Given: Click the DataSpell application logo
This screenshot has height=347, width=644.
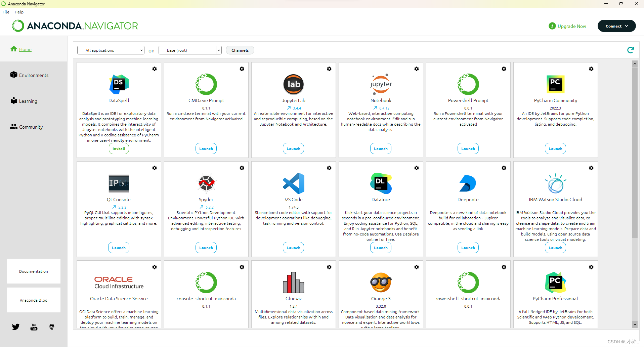Looking at the screenshot, I should tap(119, 84).
